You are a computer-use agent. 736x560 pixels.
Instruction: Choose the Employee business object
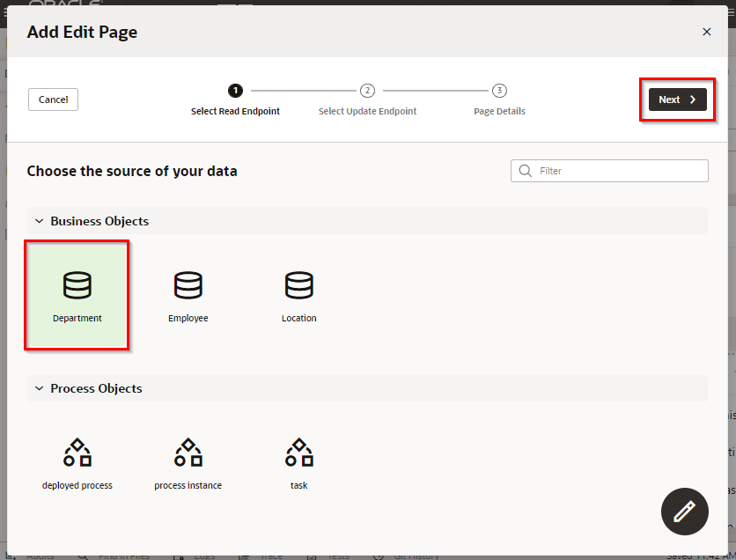(188, 296)
